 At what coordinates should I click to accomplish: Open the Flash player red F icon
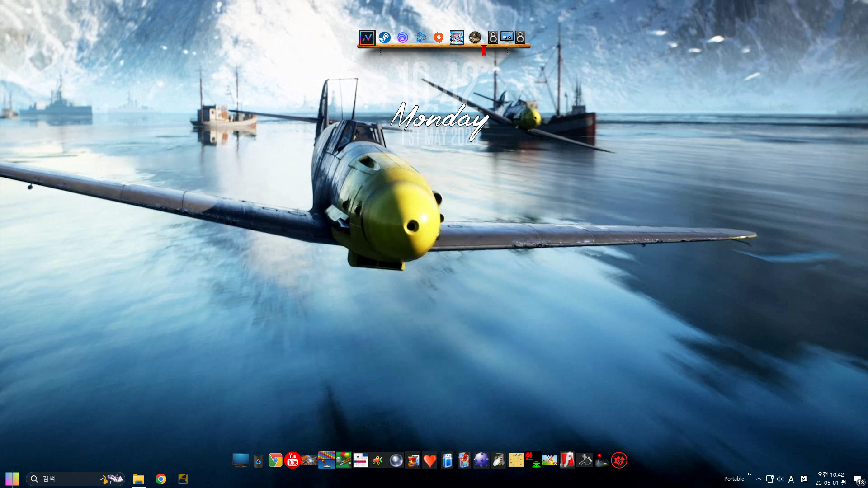pos(567,460)
